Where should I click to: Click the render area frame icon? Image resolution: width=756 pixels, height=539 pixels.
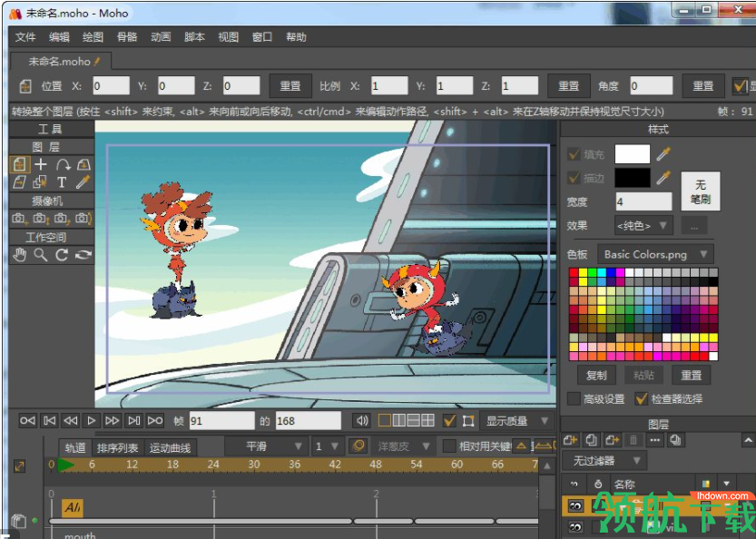[x=468, y=421]
